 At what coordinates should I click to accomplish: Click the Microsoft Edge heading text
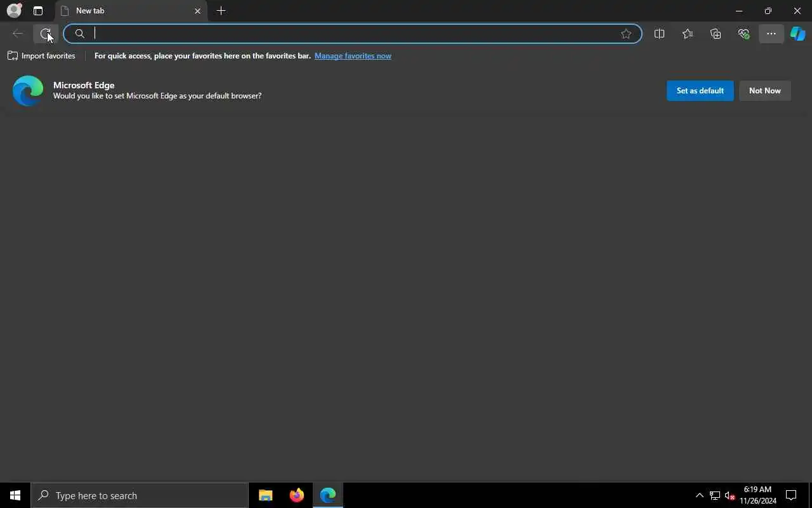pyautogui.click(x=84, y=85)
